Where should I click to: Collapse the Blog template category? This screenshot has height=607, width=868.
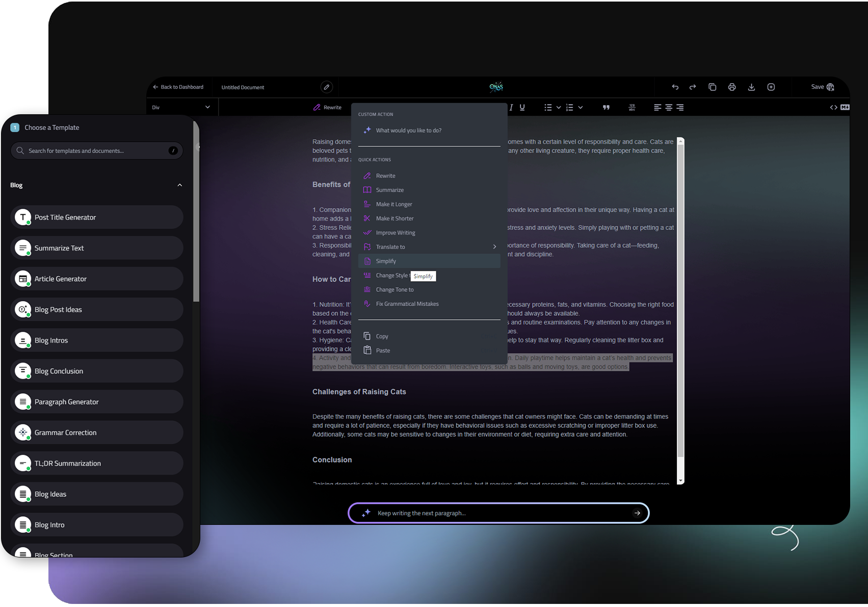(179, 185)
